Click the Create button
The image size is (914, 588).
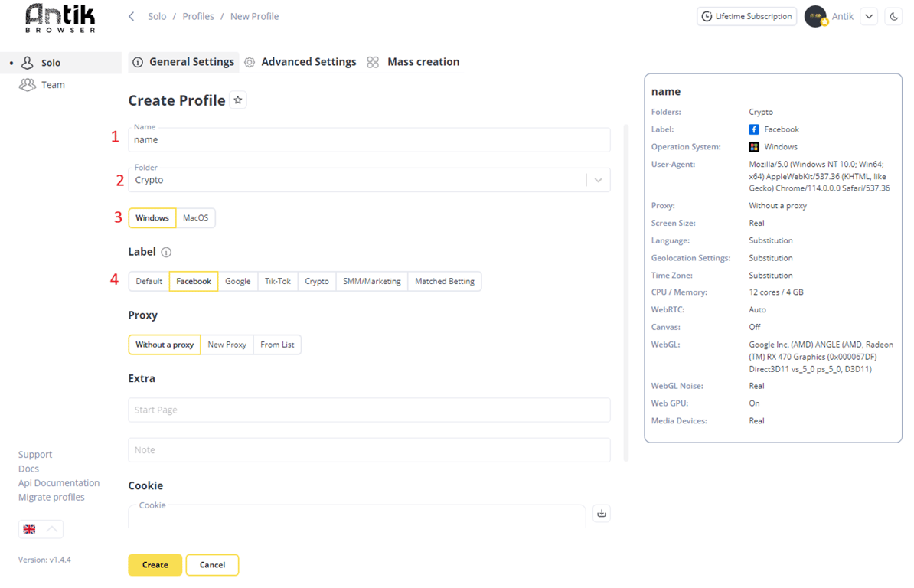pos(155,565)
